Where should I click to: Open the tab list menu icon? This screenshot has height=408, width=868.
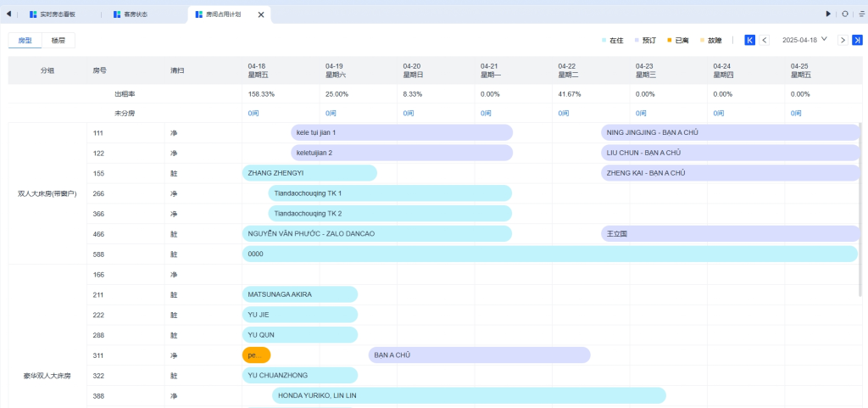(860, 14)
